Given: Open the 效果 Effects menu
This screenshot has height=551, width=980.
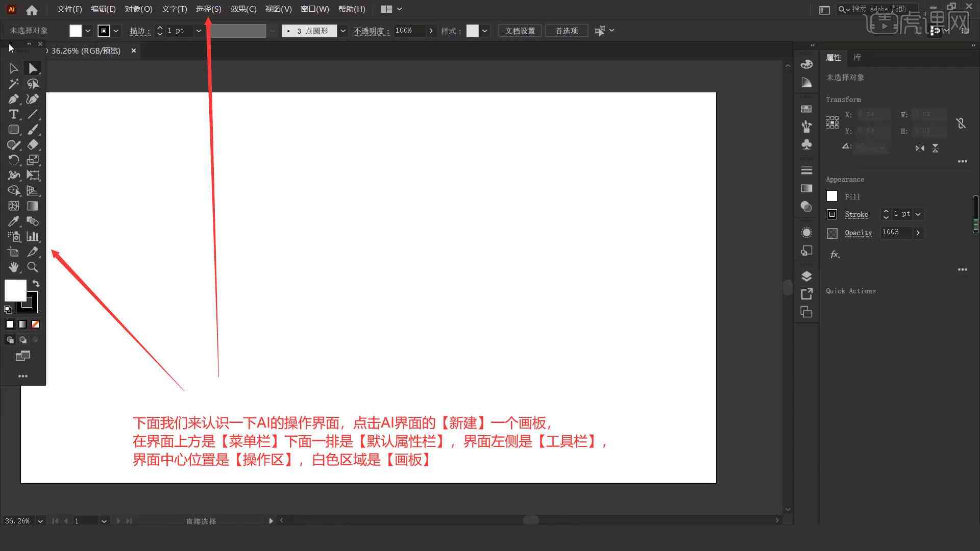Looking at the screenshot, I should (x=242, y=9).
